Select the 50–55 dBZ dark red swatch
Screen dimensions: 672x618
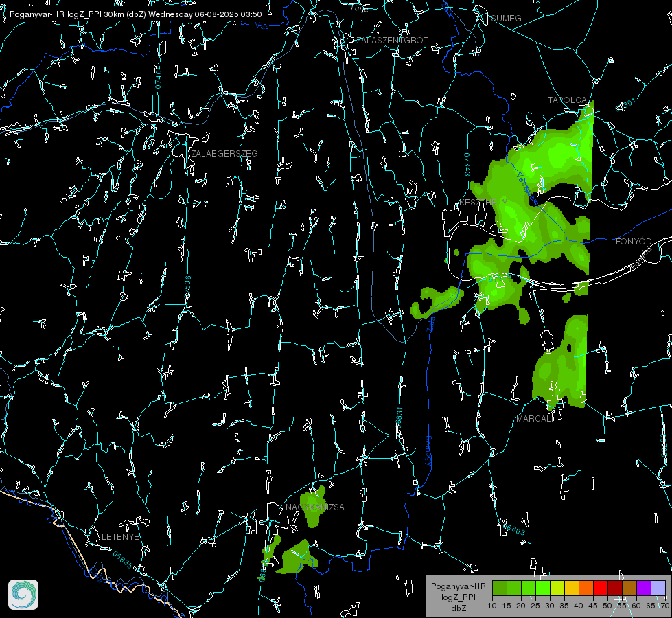coord(615,588)
